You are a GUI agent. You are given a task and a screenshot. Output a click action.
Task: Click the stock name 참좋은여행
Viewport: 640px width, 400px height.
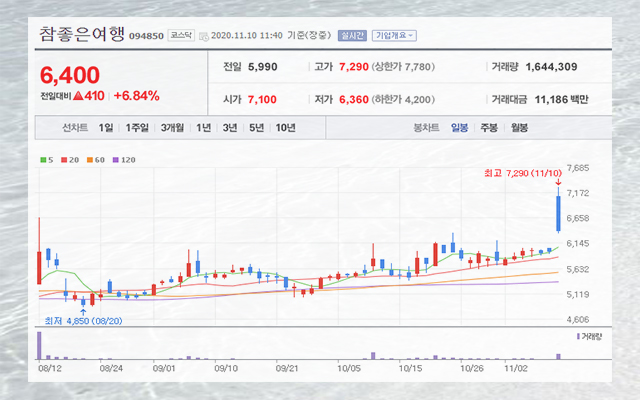pyautogui.click(x=82, y=34)
